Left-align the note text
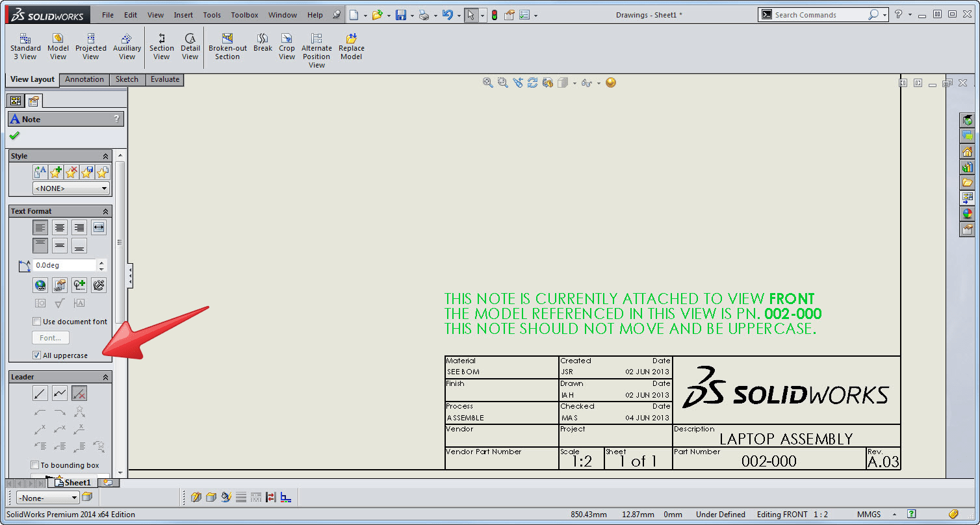This screenshot has width=980, height=525. [x=40, y=227]
